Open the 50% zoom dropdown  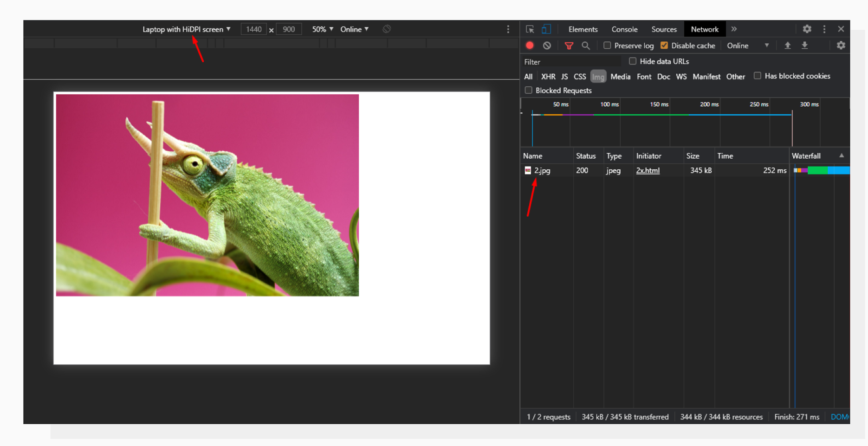click(322, 29)
